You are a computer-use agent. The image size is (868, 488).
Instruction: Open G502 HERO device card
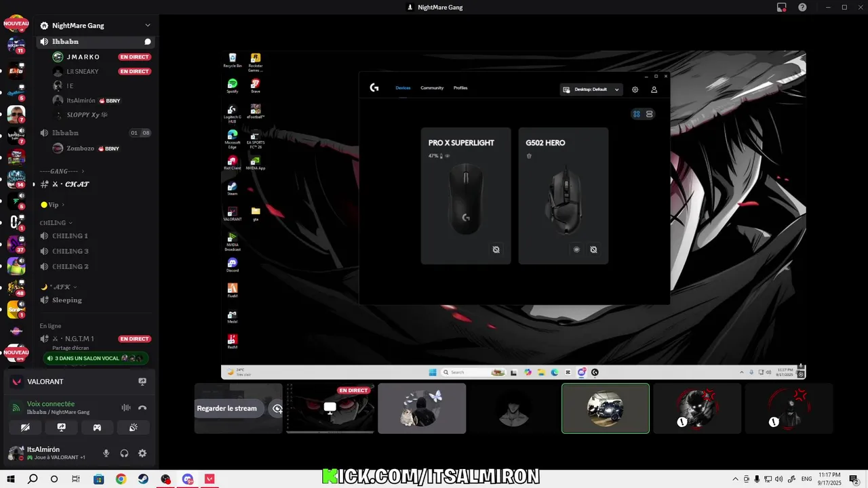(x=564, y=196)
